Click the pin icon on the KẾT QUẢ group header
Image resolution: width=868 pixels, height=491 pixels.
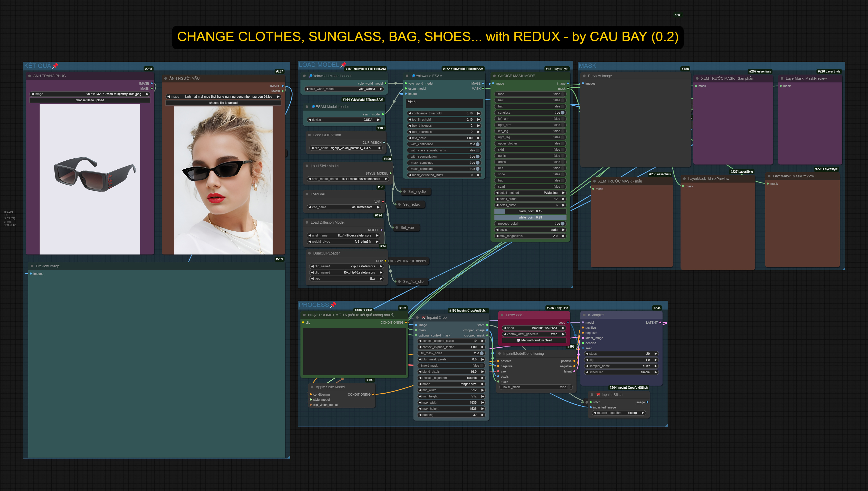[x=55, y=66]
